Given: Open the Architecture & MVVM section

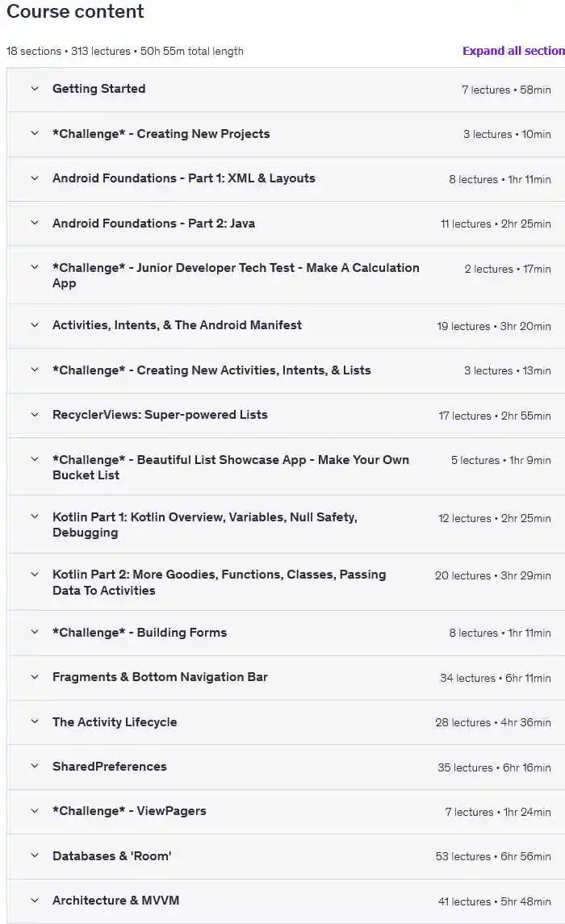Looking at the screenshot, I should [x=116, y=901].
